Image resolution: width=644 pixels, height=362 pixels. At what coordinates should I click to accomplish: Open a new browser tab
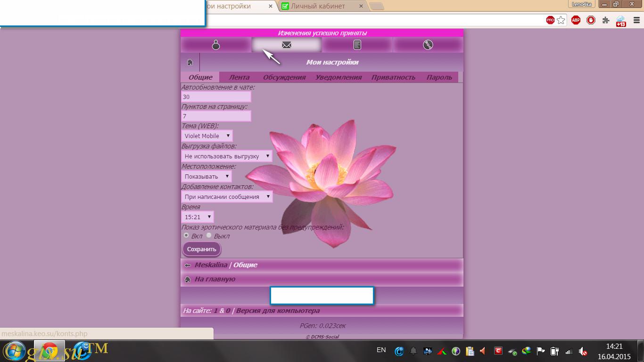point(377,7)
